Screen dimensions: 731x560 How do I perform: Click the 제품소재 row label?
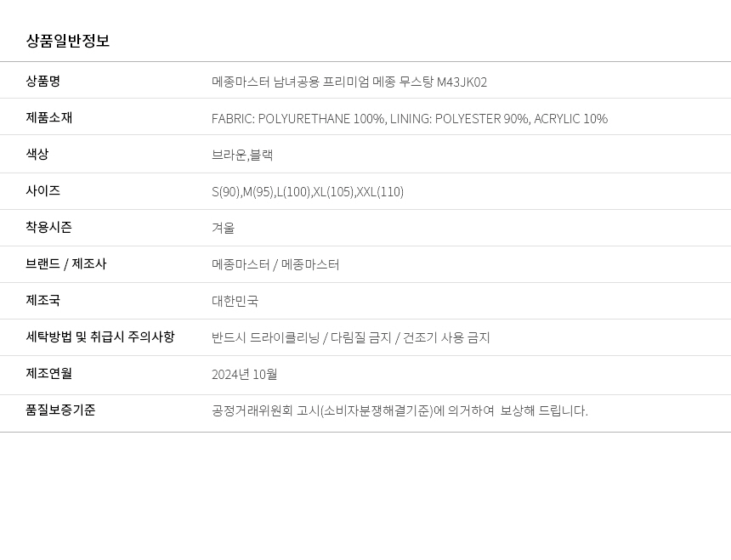pos(49,118)
